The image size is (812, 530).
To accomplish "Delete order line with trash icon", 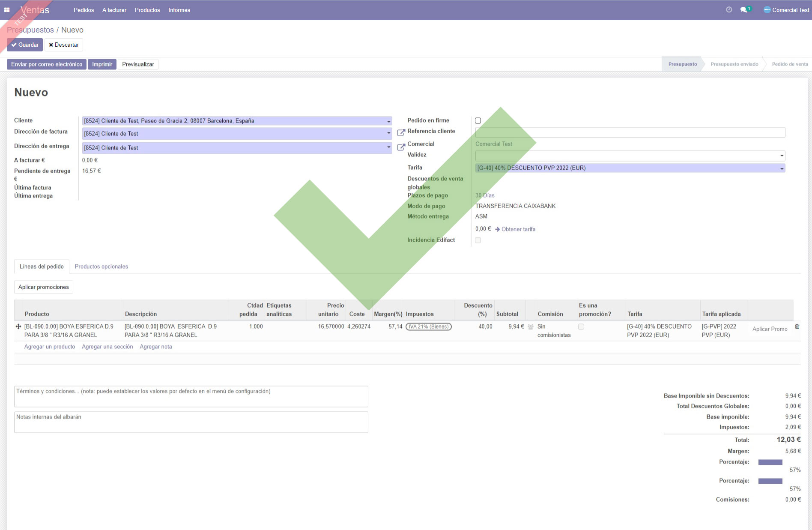I will [797, 326].
